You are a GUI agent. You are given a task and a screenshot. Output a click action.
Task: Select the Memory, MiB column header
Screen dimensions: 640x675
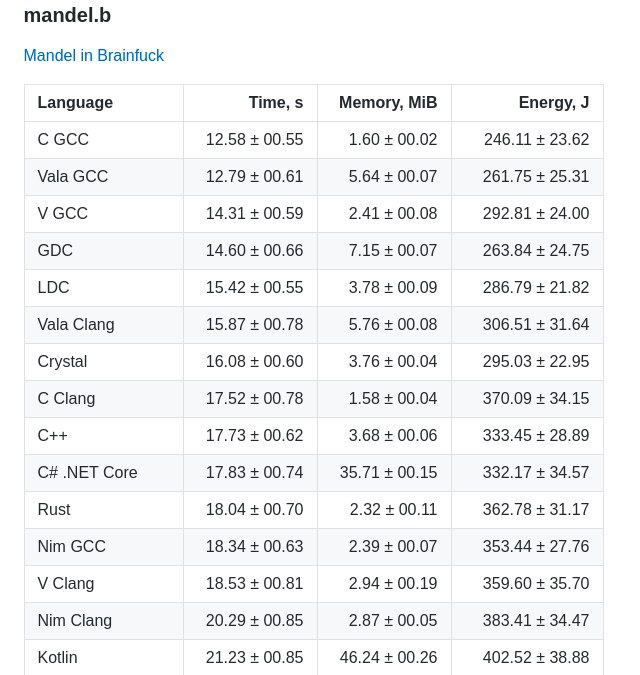[x=388, y=102]
